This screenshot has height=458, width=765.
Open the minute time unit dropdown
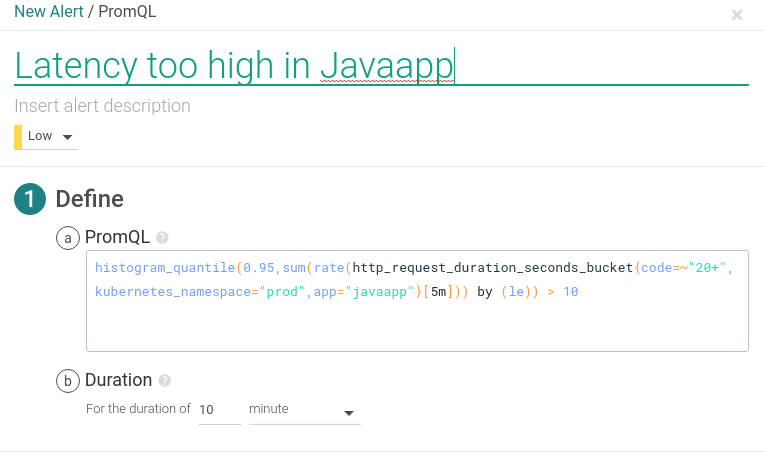[304, 411]
